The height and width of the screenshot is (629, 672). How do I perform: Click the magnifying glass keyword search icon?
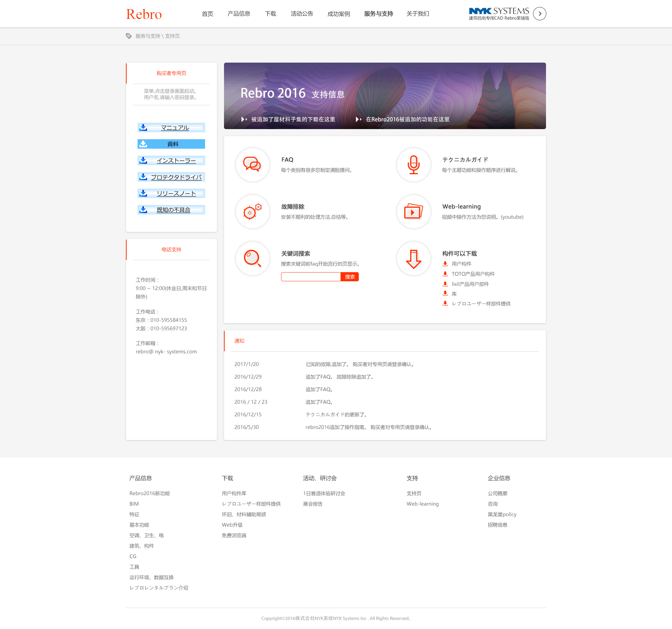coord(252,258)
